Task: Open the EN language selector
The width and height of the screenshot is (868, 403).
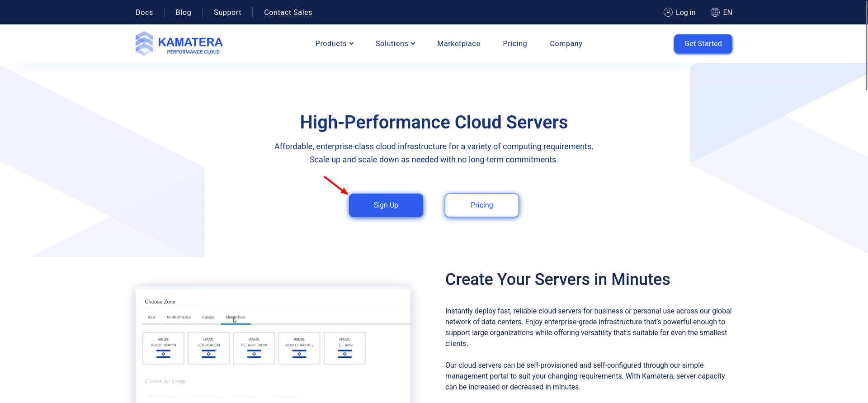Action: point(727,12)
